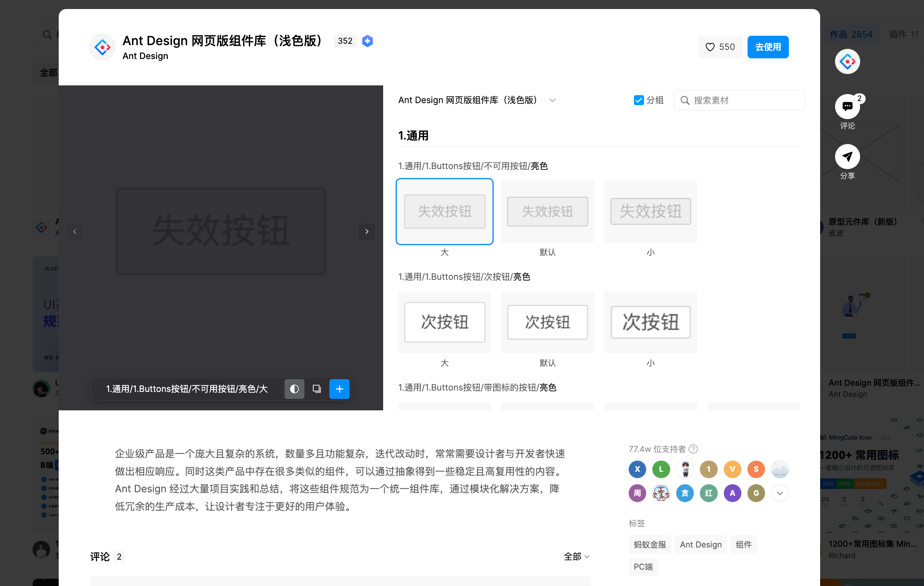Screen dimensions: 924x586
Task: Click the Ant Design avatar in right sidebar
Action: point(847,61)
